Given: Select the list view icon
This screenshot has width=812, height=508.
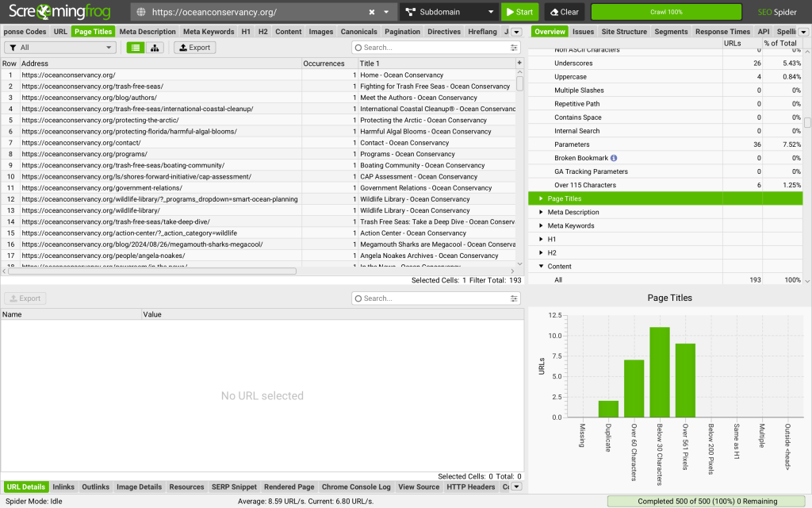Looking at the screenshot, I should [135, 48].
